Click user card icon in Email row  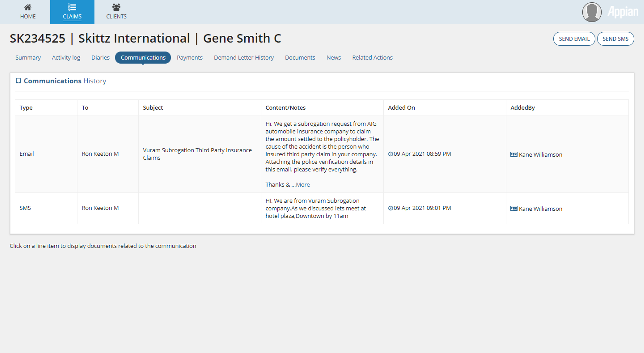pyautogui.click(x=514, y=155)
